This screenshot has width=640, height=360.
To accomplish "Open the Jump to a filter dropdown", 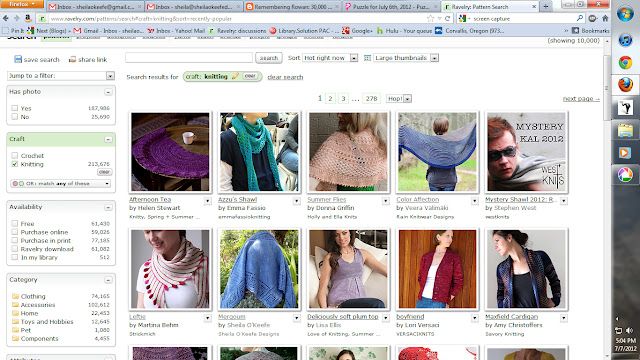I will point(61,76).
